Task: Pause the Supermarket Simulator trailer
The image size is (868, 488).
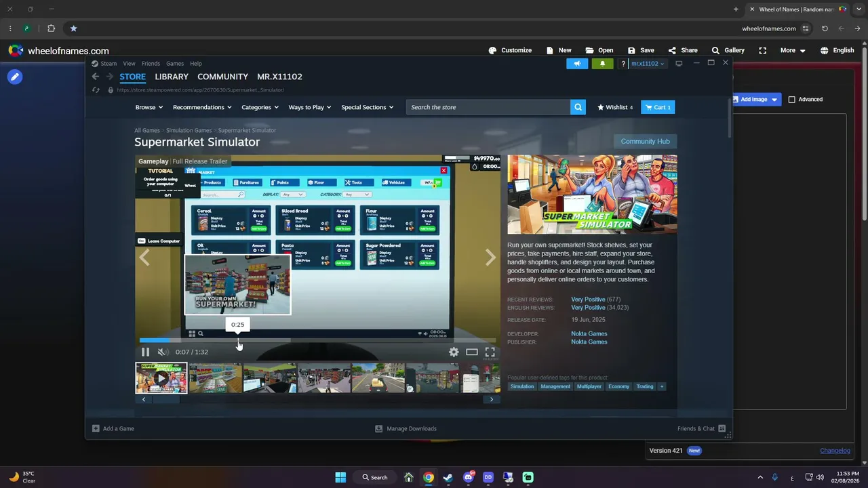Action: click(x=145, y=352)
